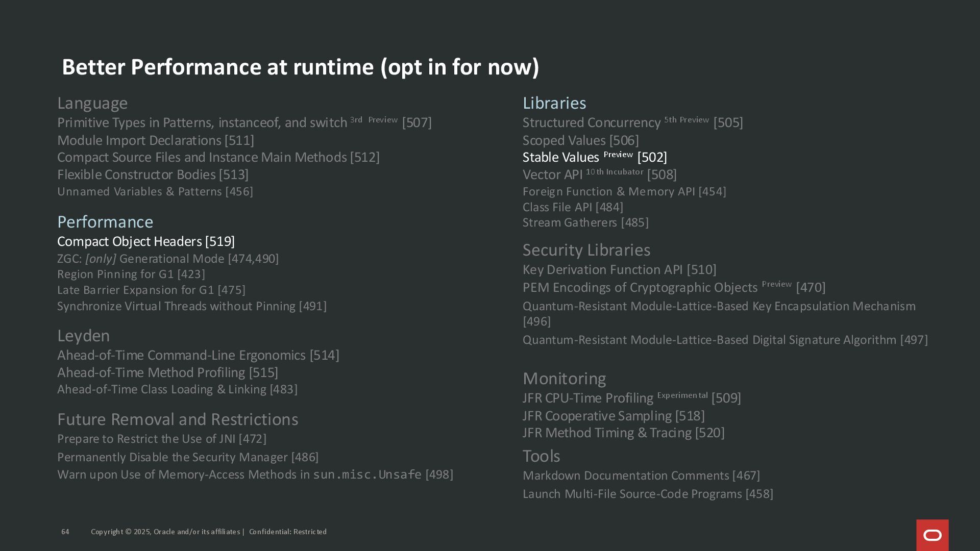The image size is (980, 551).
Task: Click Structured Concurrency [505] item
Action: 632,122
